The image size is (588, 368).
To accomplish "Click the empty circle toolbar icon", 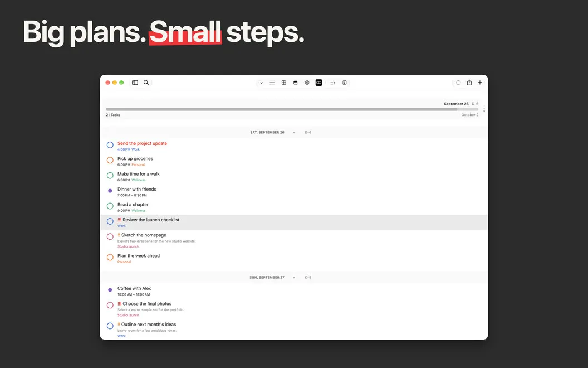I will coord(458,83).
